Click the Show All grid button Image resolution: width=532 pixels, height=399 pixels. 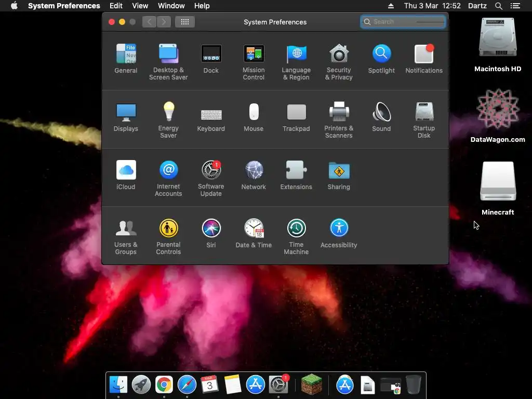[x=185, y=22]
